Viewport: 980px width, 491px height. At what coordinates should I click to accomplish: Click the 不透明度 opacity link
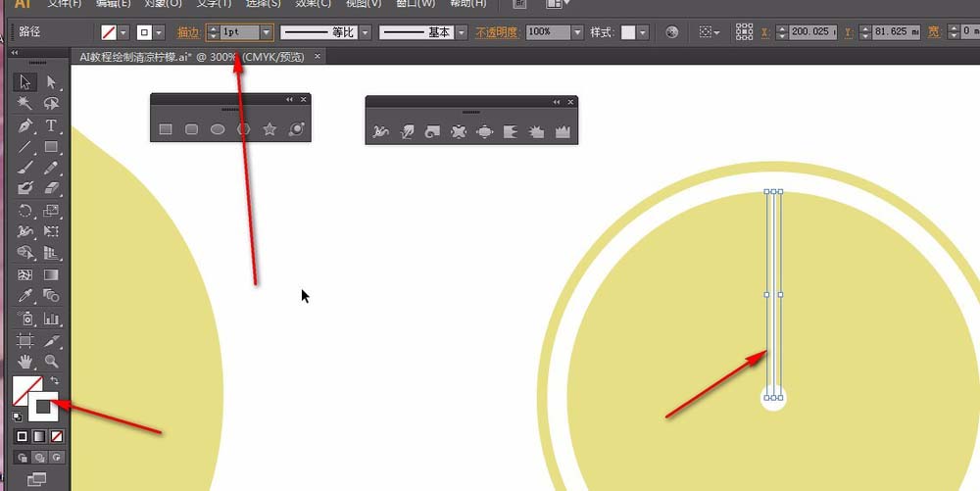[497, 32]
